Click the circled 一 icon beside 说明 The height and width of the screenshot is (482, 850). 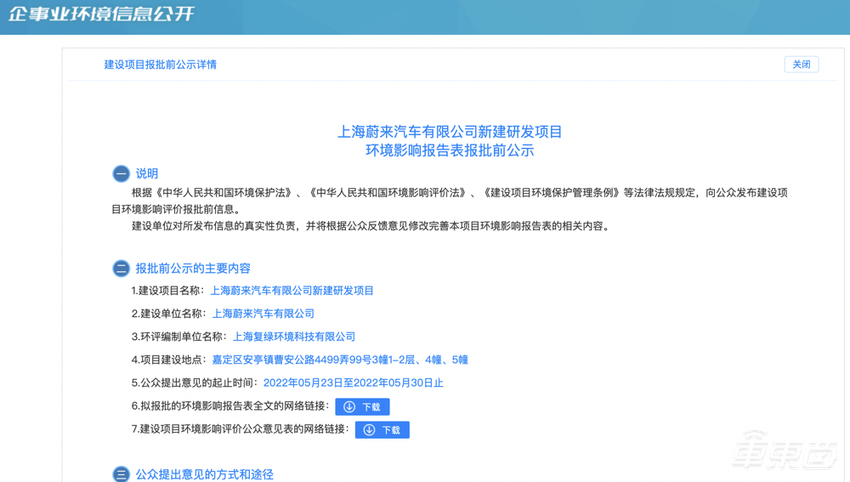pos(121,174)
